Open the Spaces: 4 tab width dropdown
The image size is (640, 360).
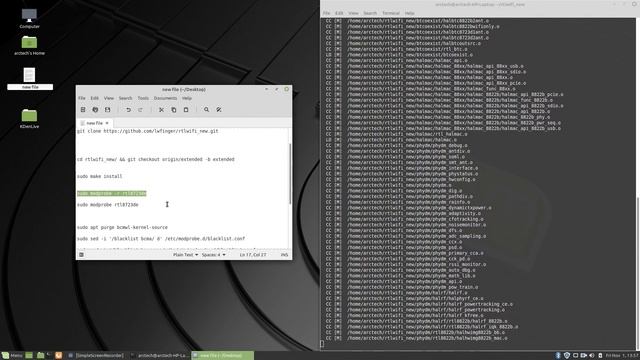(x=213, y=255)
